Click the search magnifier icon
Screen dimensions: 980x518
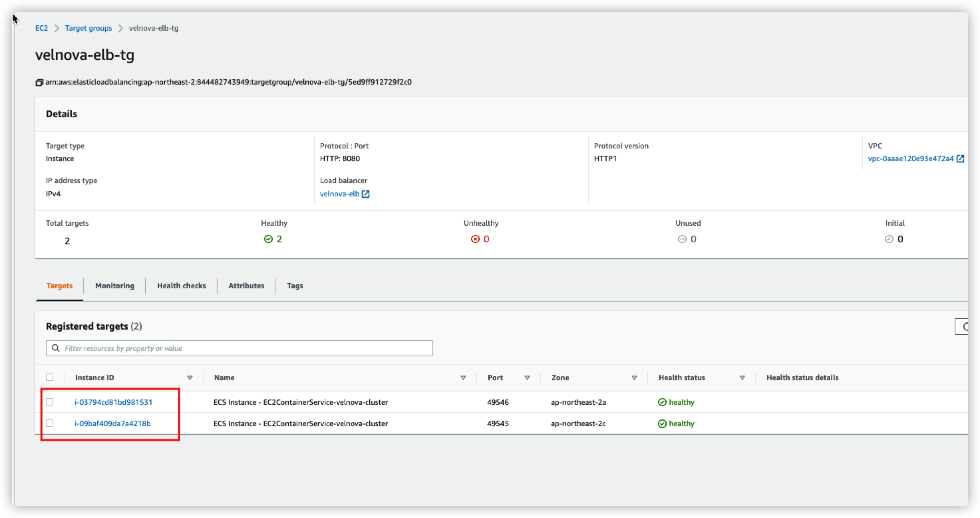coord(56,348)
